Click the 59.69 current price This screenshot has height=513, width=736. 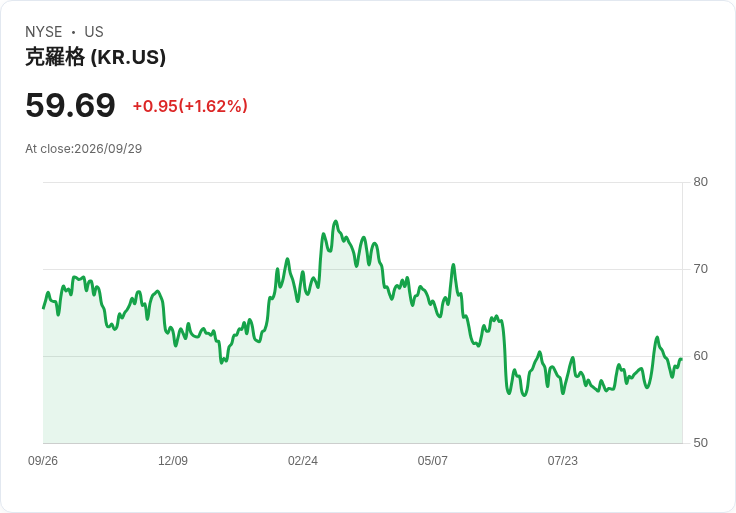[x=70, y=105]
